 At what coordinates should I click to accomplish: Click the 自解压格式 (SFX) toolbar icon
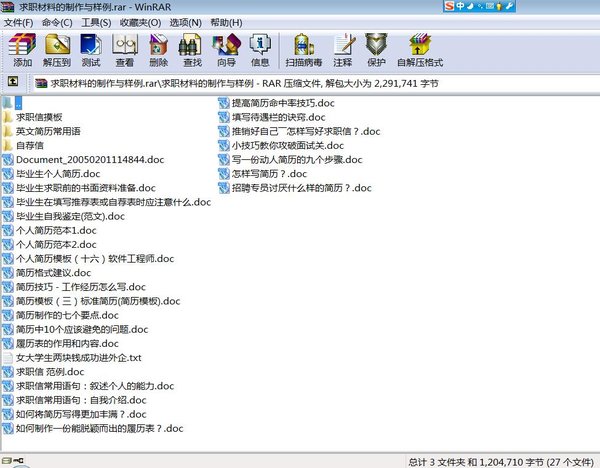(x=420, y=50)
